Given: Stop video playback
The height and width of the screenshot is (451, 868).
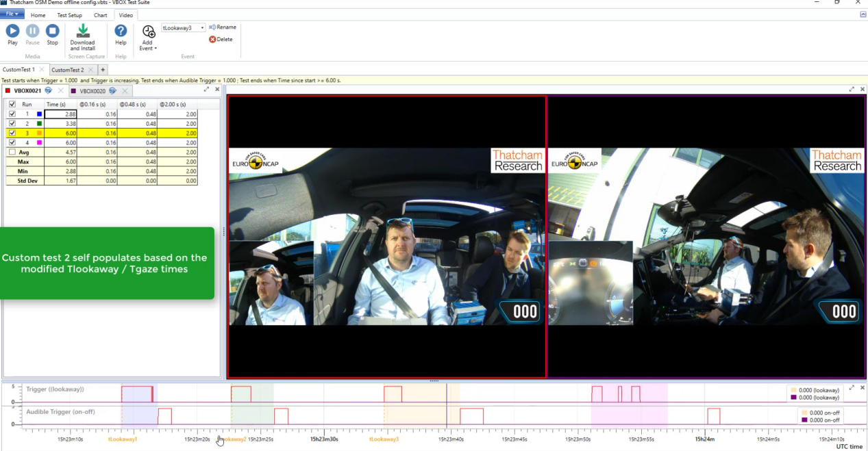Looking at the screenshot, I should (x=52, y=31).
